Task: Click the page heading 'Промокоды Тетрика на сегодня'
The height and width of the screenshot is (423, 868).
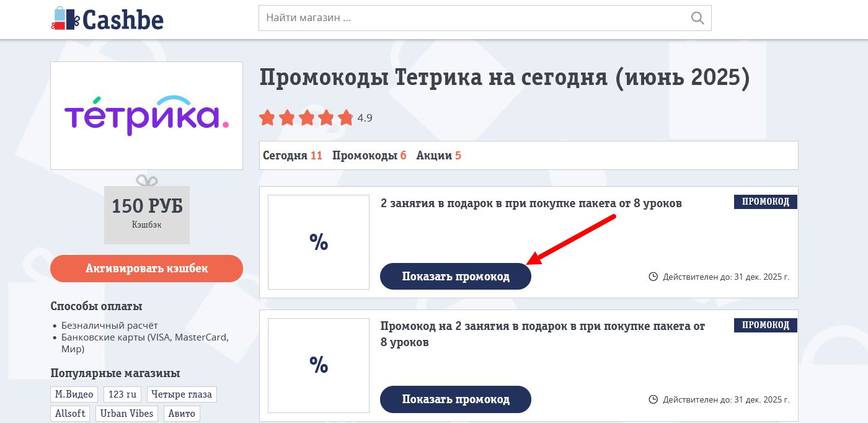Action: [504, 79]
